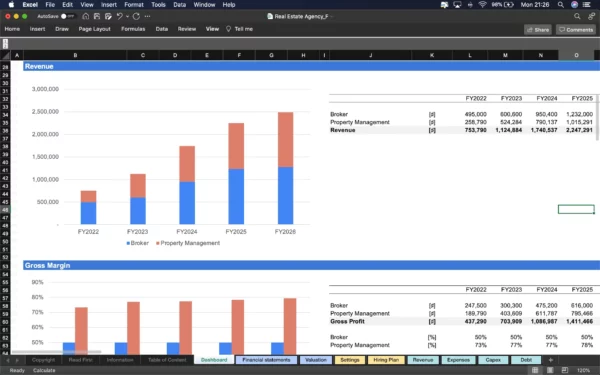
Task: Select column J header
Action: (370, 55)
